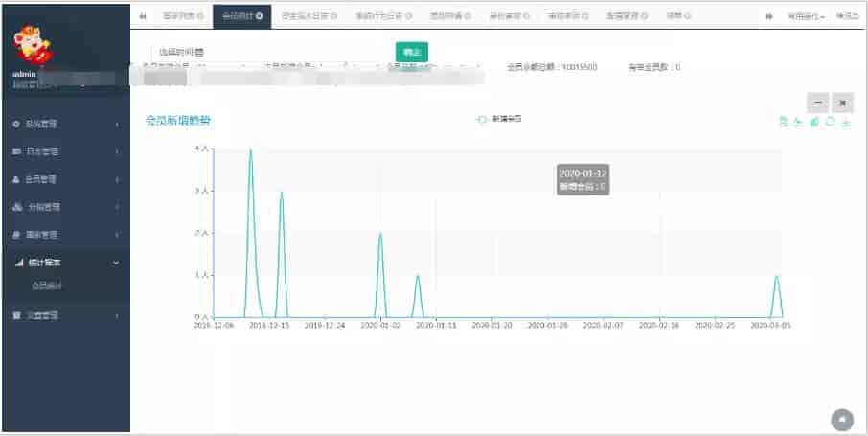
Task: Expand the 系统管理 sidebar menu
Action: click(x=64, y=124)
